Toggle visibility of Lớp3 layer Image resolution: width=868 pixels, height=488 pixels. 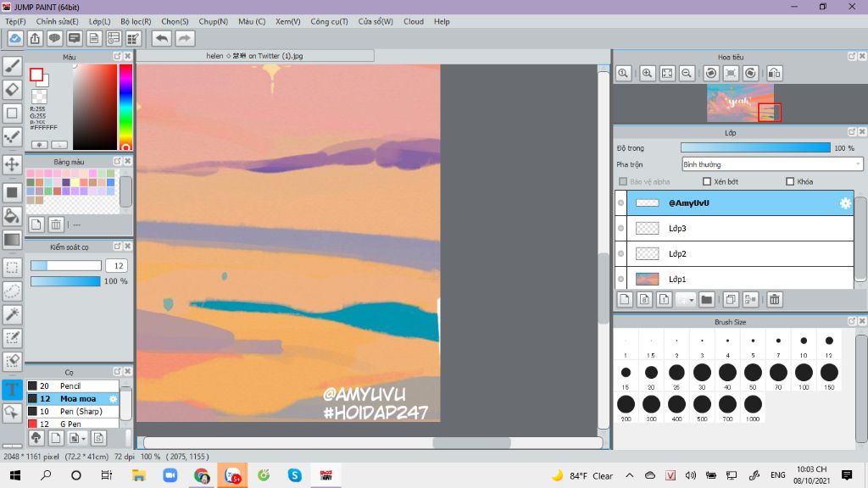[x=620, y=228]
